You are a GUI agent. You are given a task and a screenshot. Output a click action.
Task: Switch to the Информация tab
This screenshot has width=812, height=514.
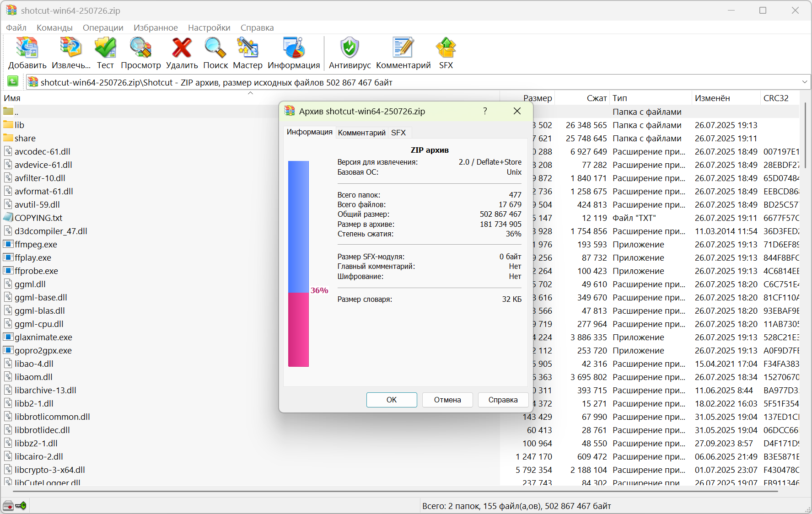[309, 132]
